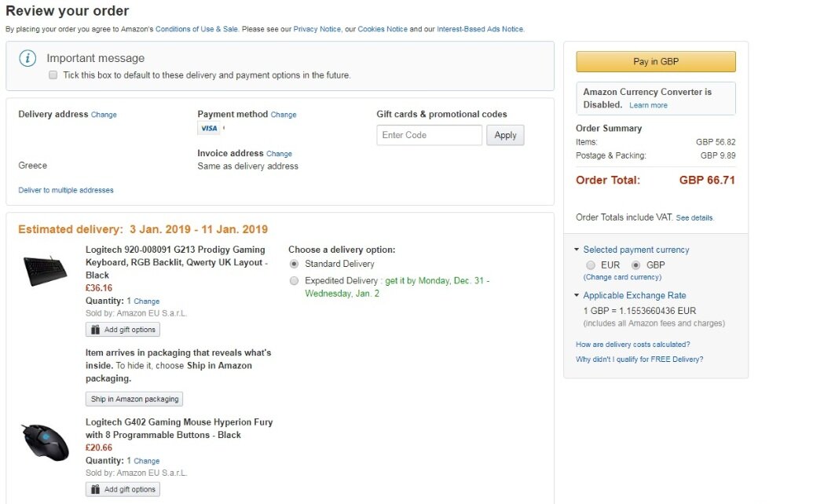Viewport: 835px width, 504px height.
Task: Click the keyboard product thumbnail
Action: 46,270
